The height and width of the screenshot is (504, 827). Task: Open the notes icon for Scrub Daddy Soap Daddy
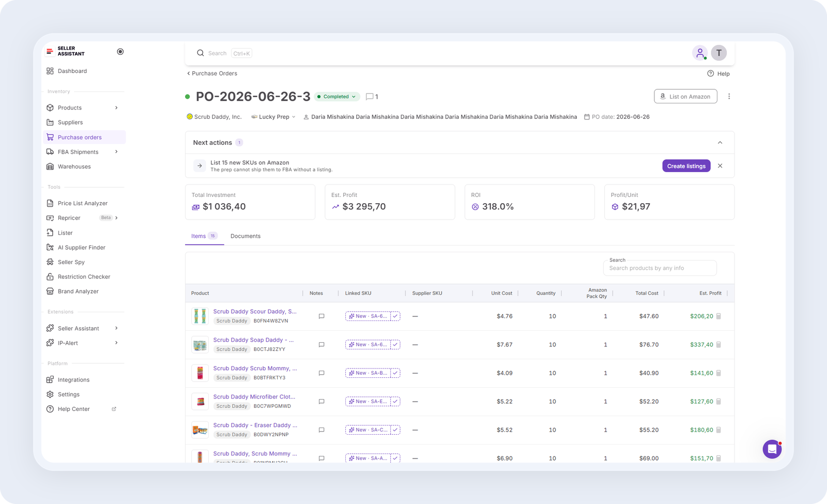pyautogui.click(x=321, y=345)
